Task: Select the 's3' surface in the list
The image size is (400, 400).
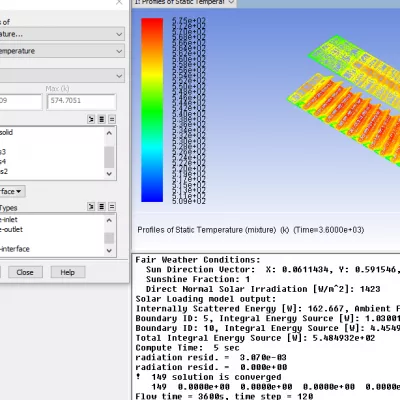Action: [3, 152]
